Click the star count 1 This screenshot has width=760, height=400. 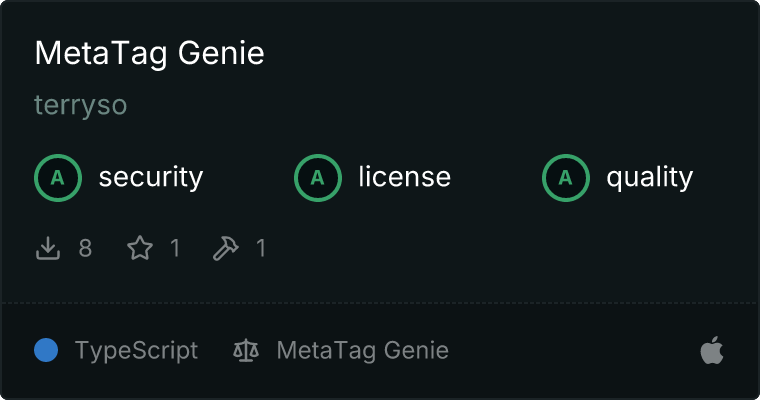point(175,248)
